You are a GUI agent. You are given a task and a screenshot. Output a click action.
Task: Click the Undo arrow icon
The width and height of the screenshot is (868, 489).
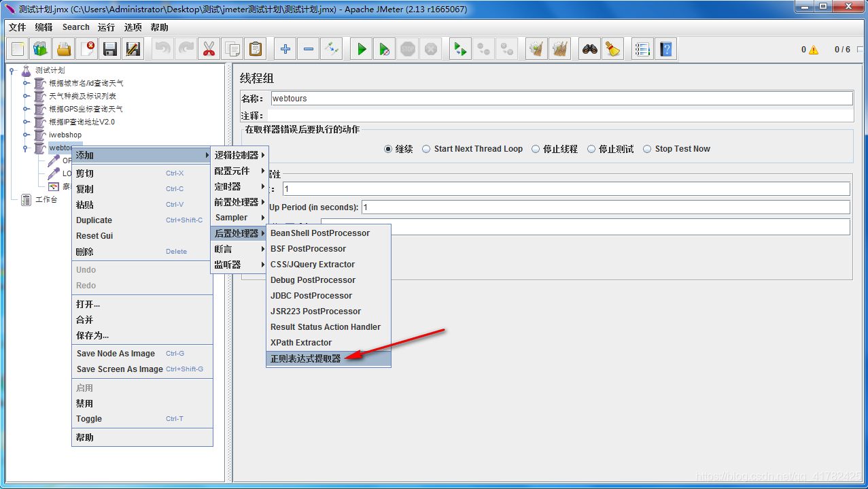click(163, 49)
